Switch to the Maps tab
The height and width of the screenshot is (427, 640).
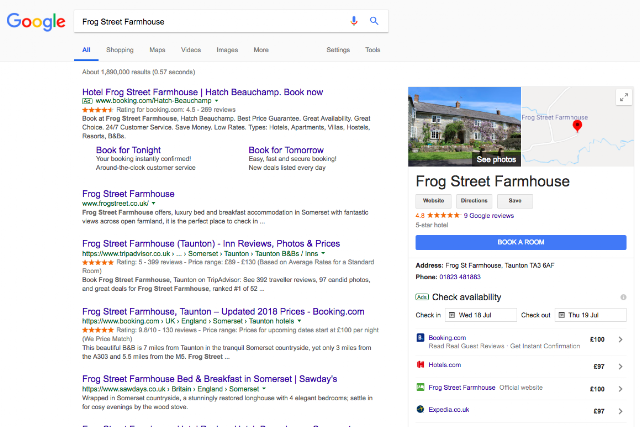click(x=157, y=50)
